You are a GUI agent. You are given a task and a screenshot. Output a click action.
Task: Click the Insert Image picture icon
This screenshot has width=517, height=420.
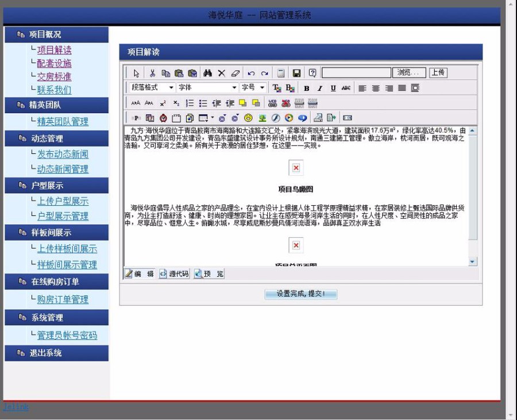[x=263, y=118]
